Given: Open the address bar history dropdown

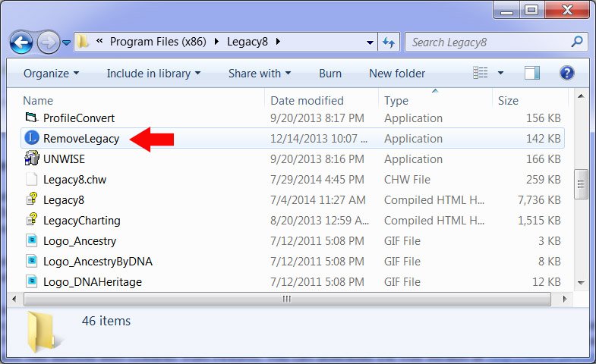Looking at the screenshot, I should point(370,42).
